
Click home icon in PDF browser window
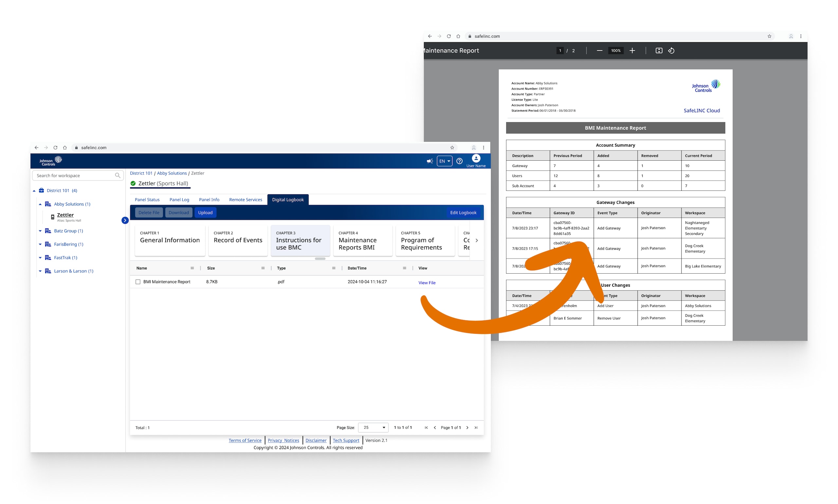[458, 36]
